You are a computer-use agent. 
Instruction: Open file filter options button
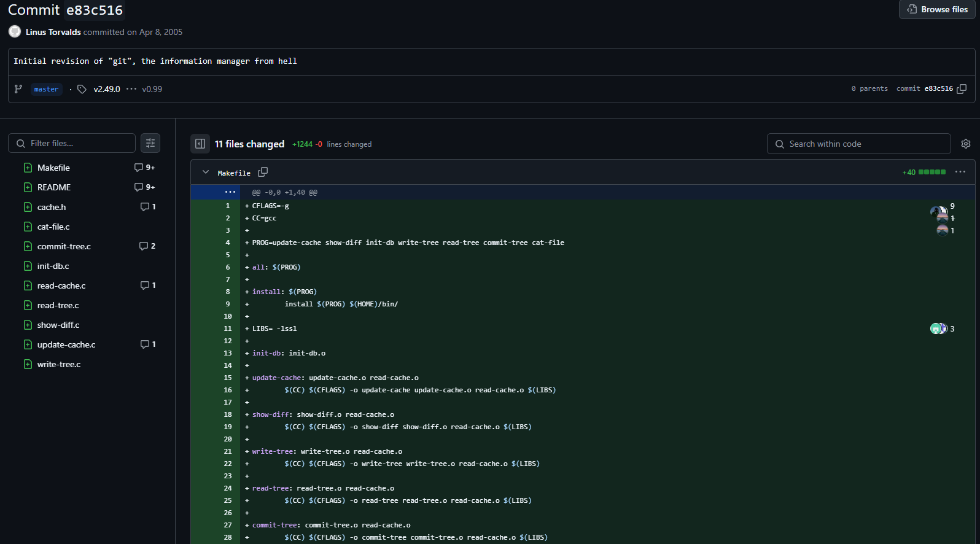click(150, 143)
